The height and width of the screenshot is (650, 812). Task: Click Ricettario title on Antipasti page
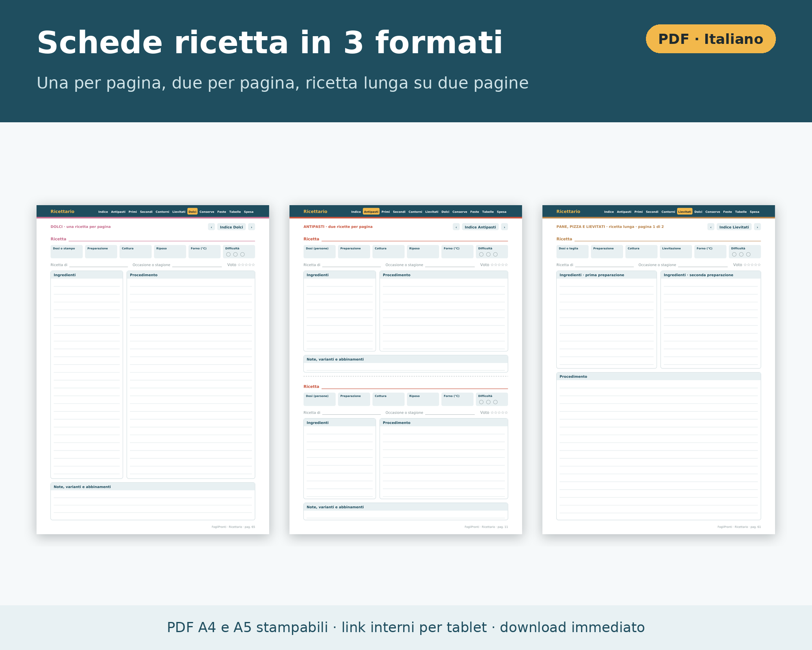(x=315, y=212)
